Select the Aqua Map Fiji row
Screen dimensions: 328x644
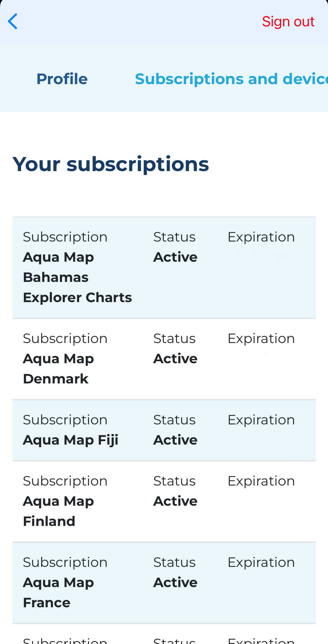(x=164, y=430)
